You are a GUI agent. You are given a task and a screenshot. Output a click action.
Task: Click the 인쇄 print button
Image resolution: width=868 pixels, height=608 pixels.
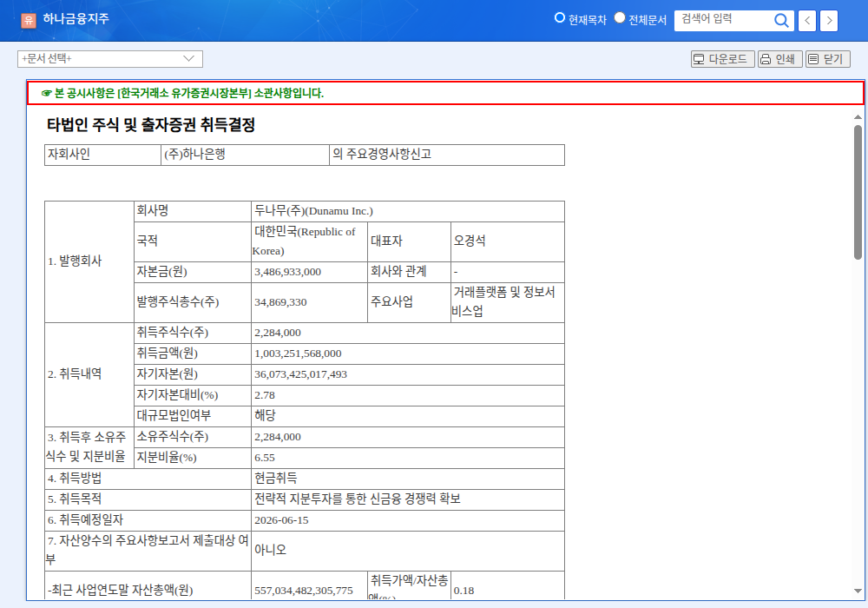point(780,59)
